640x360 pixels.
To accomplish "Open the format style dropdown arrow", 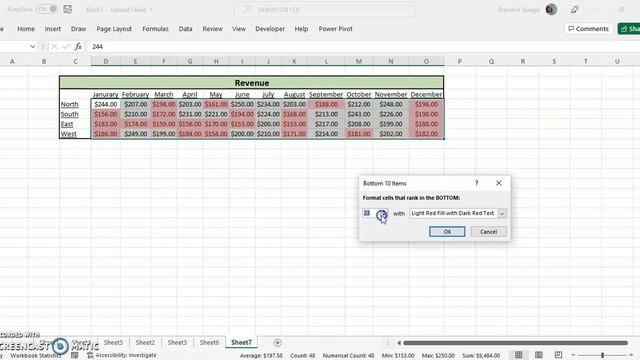I will click(502, 213).
